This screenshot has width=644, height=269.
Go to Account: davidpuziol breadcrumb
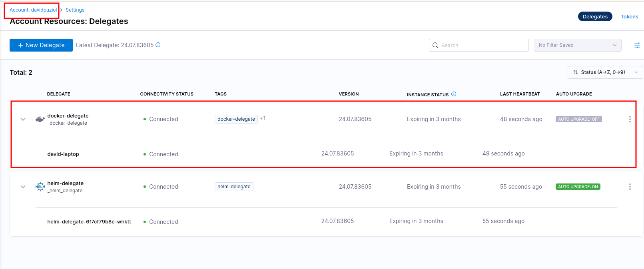[x=33, y=10]
